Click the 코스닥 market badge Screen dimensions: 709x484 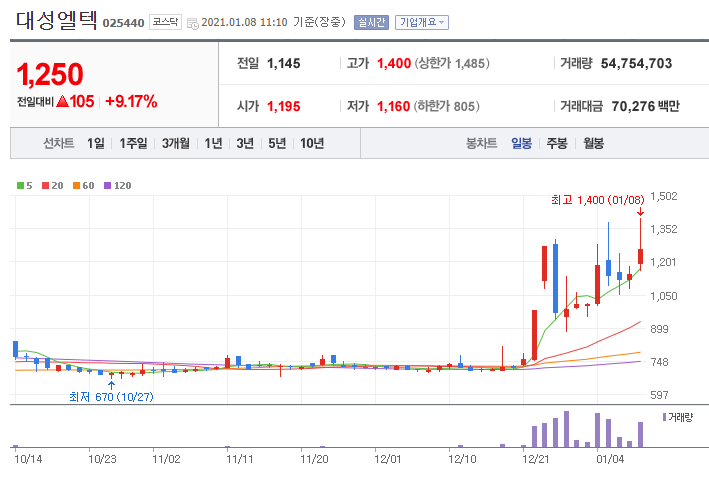165,22
